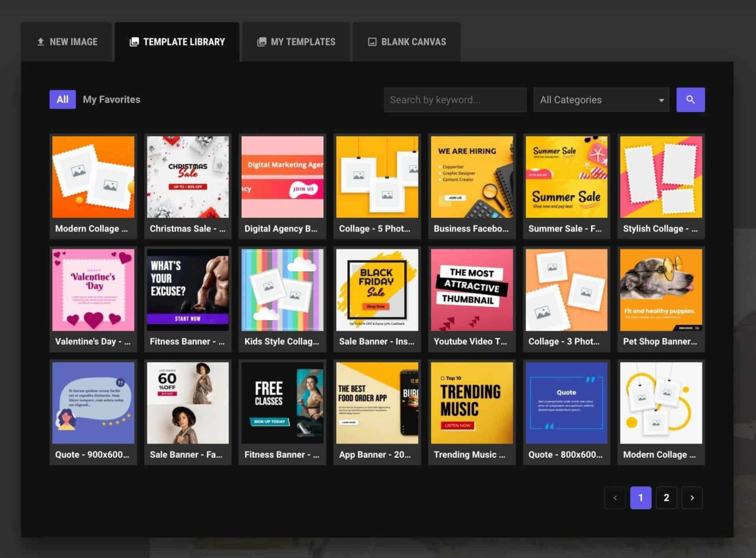Pick the Trending Music template thumbnail

472,403
